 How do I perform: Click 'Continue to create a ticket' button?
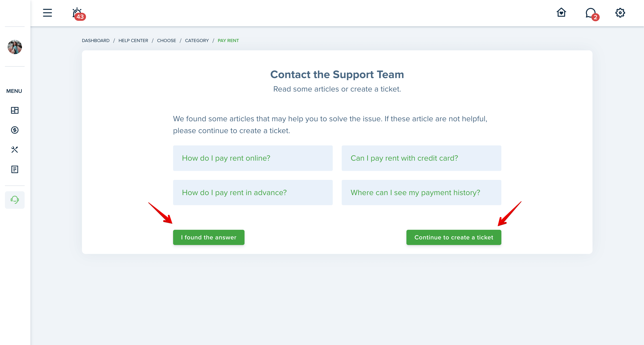click(454, 237)
